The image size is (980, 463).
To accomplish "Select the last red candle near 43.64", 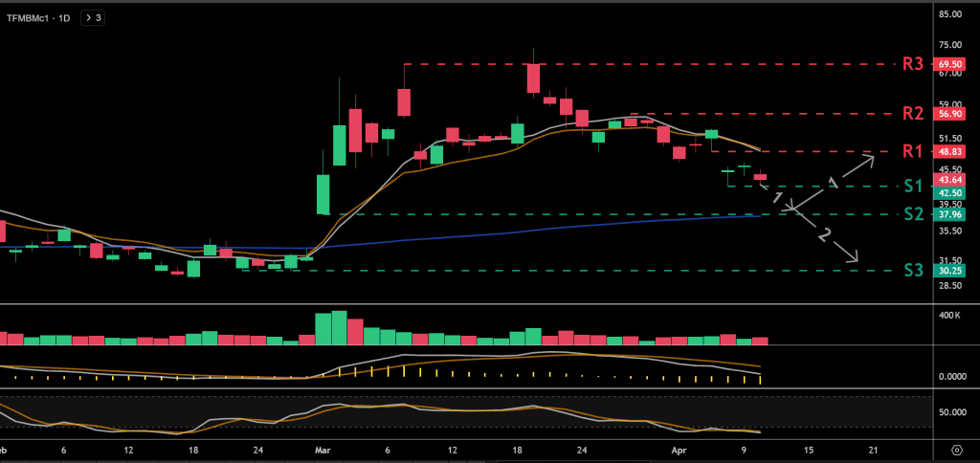I will (760, 177).
